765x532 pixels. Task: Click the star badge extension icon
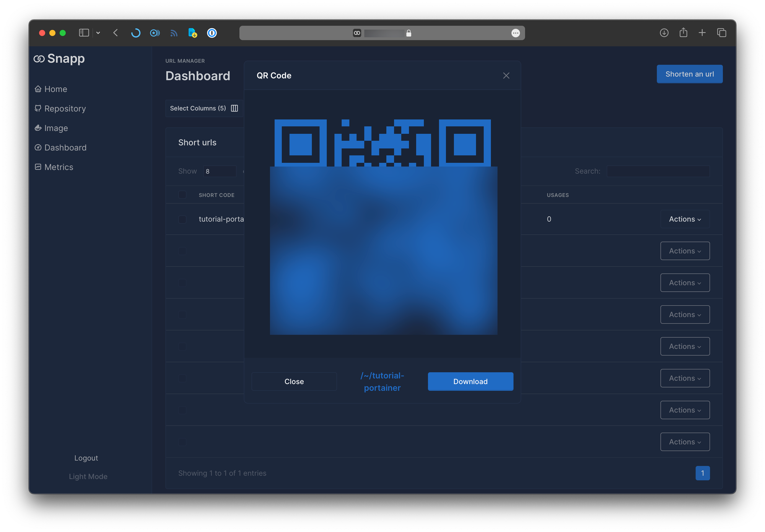tap(155, 33)
